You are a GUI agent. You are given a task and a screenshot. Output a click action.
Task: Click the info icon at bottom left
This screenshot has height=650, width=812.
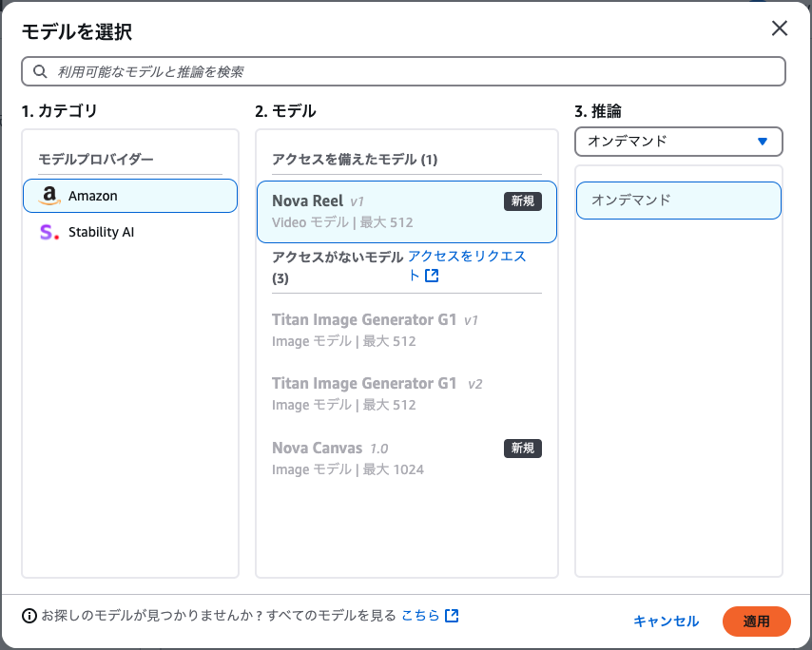pos(29,616)
